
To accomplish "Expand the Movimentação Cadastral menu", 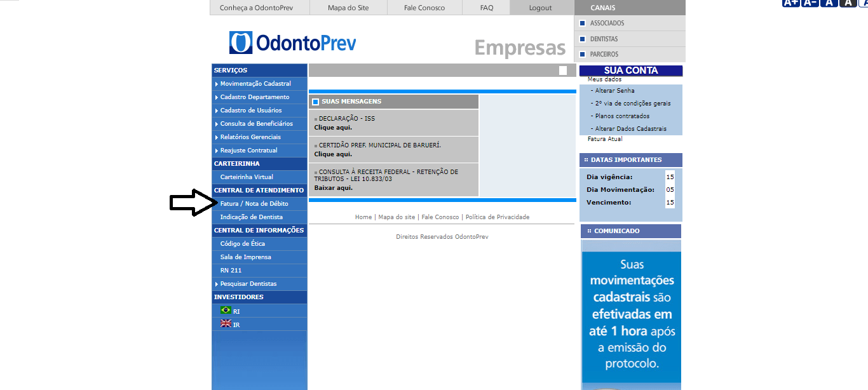I will [255, 84].
